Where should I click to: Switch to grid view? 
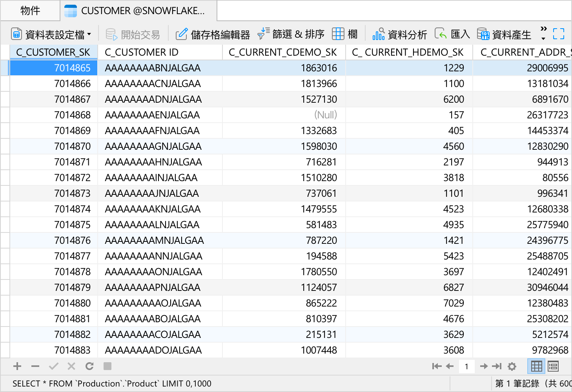point(536,366)
